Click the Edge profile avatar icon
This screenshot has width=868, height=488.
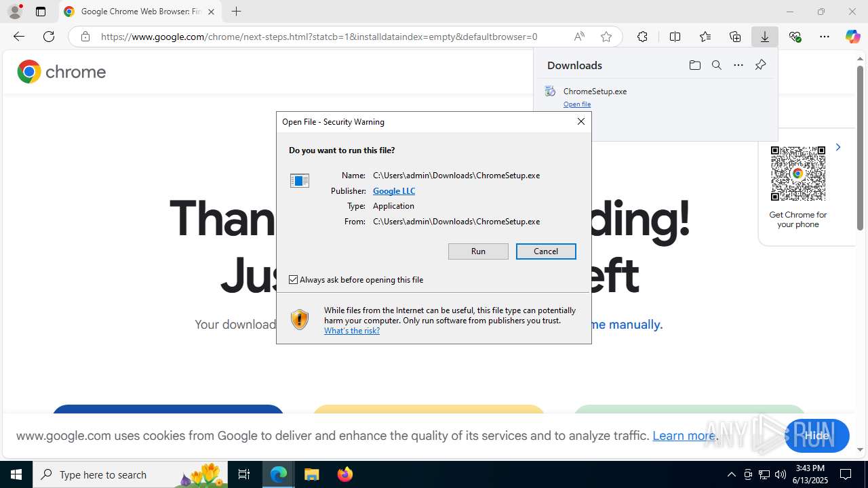14,12
